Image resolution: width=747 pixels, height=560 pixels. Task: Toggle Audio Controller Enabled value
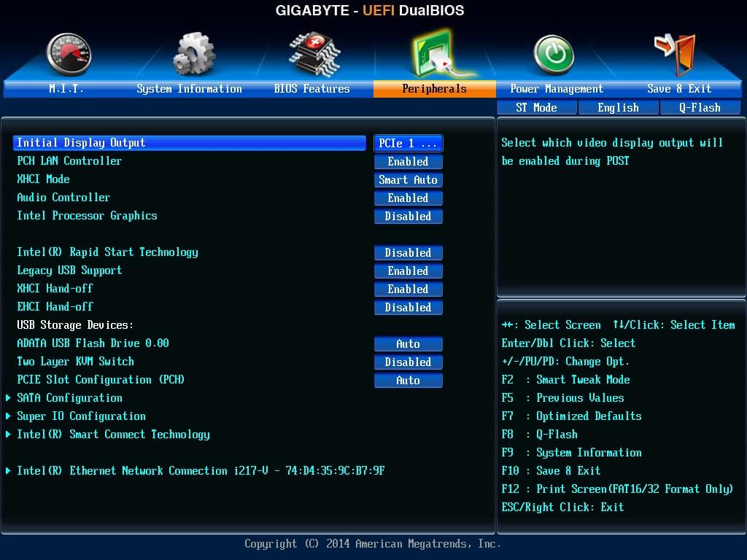pos(409,198)
